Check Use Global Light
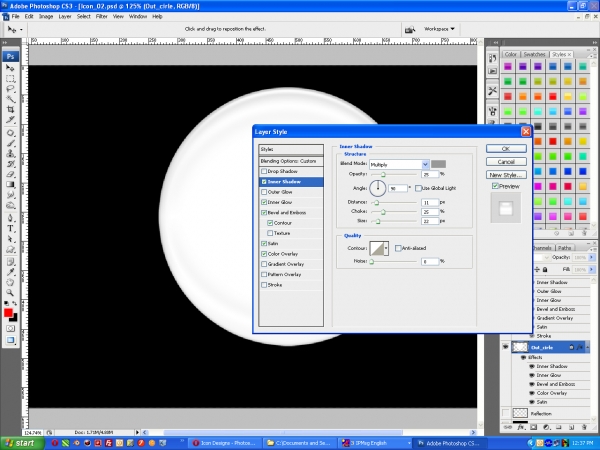 click(x=418, y=188)
